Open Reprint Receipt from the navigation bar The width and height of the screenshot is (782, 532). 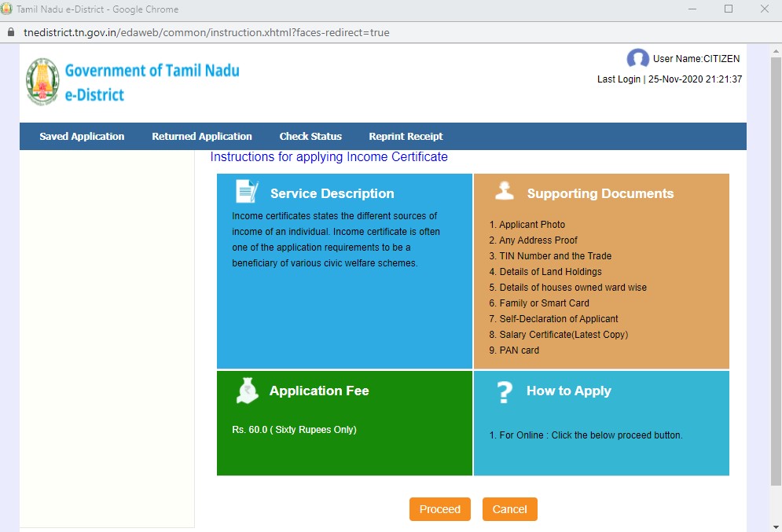tap(406, 136)
